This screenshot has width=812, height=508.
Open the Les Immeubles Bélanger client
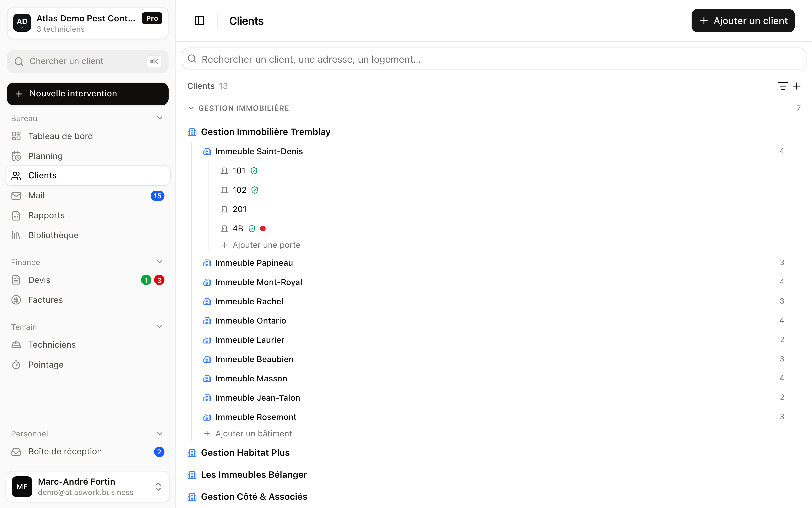253,475
